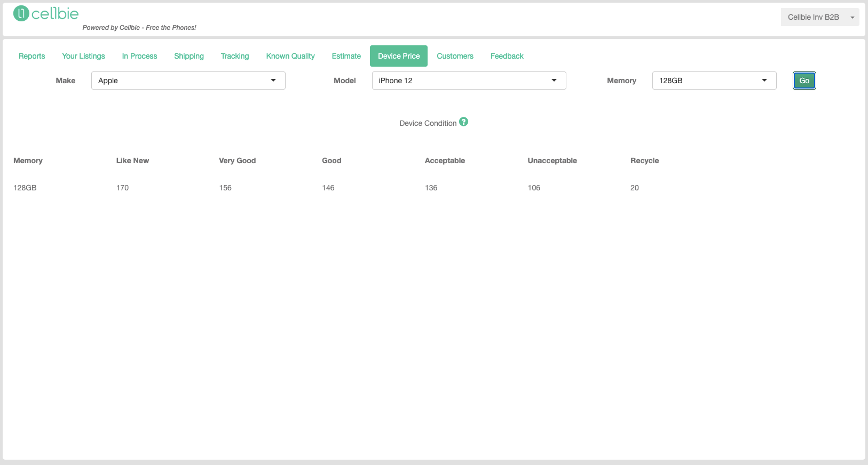Viewport: 868px width, 465px height.
Task: Open the Customers tab
Action: tap(455, 56)
